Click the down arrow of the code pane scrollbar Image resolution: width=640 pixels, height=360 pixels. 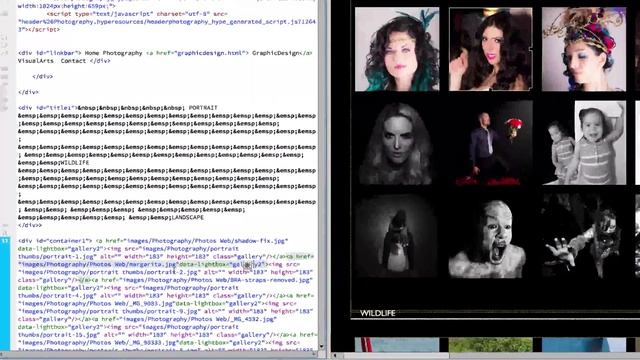pos(322,347)
